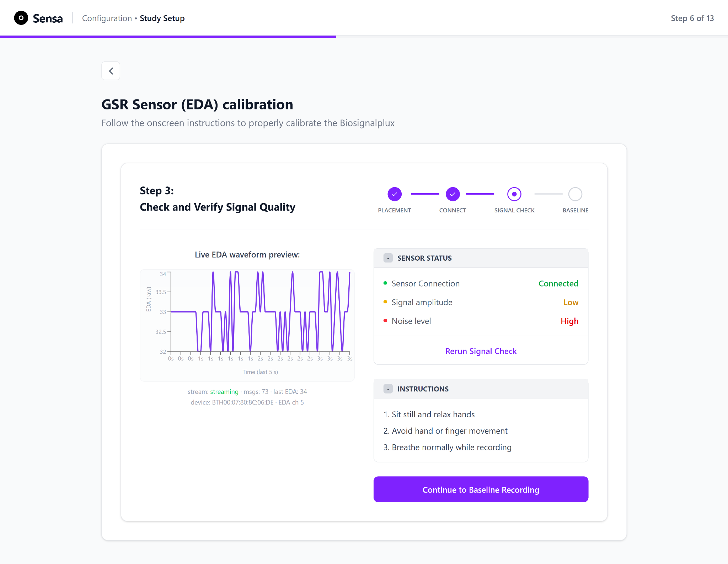Click the completed Connect step checkmark
This screenshot has height=564, width=728.
[x=453, y=194]
